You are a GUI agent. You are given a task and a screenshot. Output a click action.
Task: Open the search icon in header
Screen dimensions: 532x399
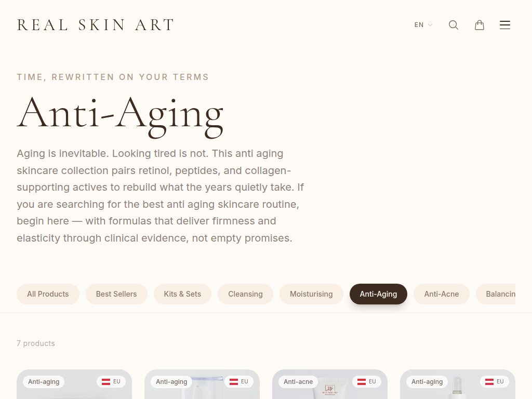click(454, 25)
